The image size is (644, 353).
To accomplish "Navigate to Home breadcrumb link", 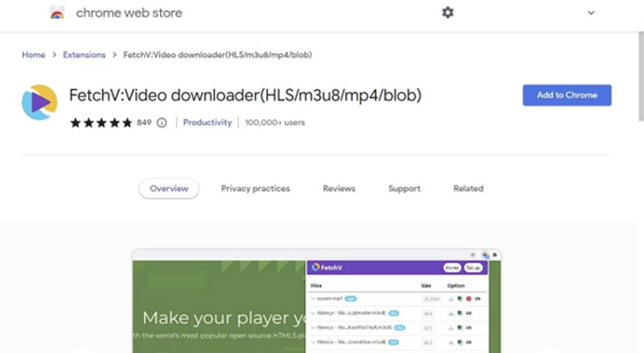I will [x=33, y=55].
